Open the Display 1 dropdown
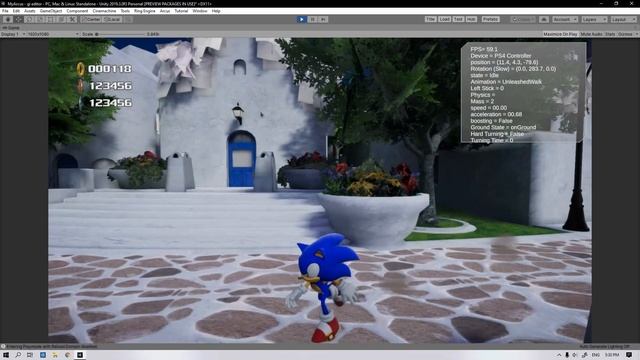Image resolution: width=640 pixels, height=360 pixels. 13,34
